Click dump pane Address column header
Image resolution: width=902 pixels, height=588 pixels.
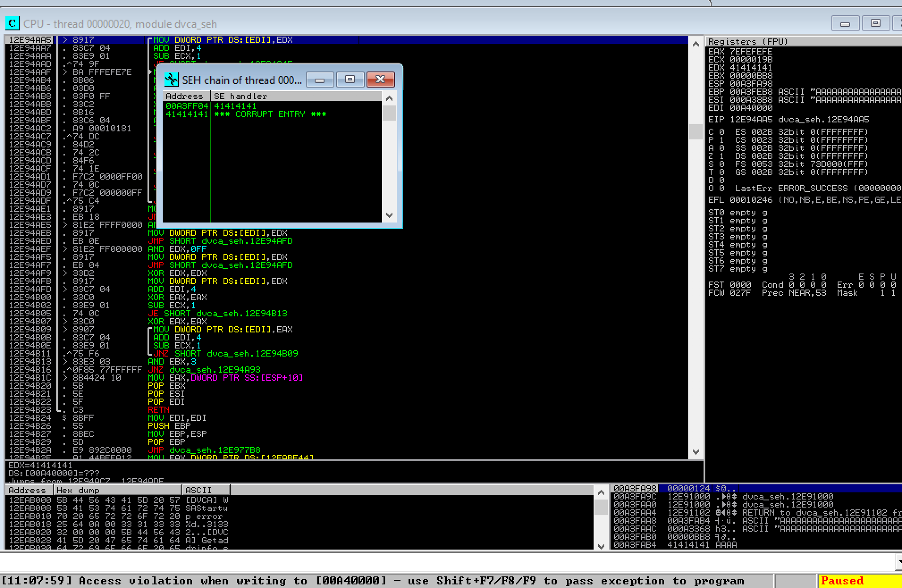29,490
